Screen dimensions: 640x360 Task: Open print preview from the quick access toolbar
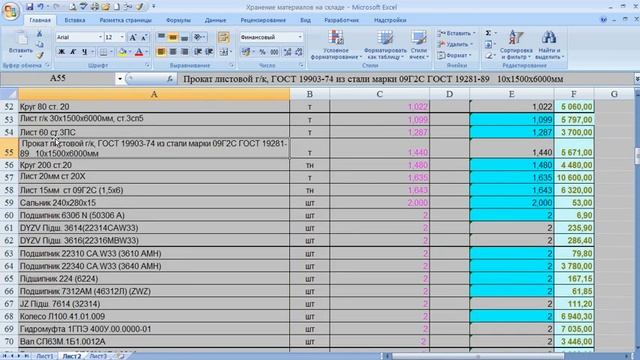(x=73, y=7)
